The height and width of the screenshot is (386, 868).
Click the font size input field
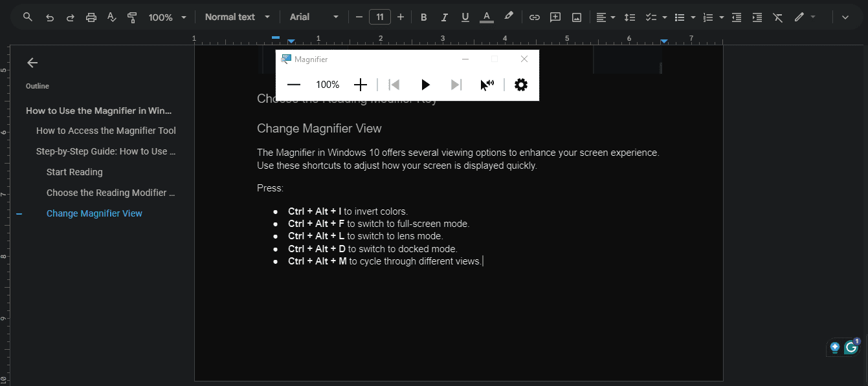pyautogui.click(x=379, y=17)
